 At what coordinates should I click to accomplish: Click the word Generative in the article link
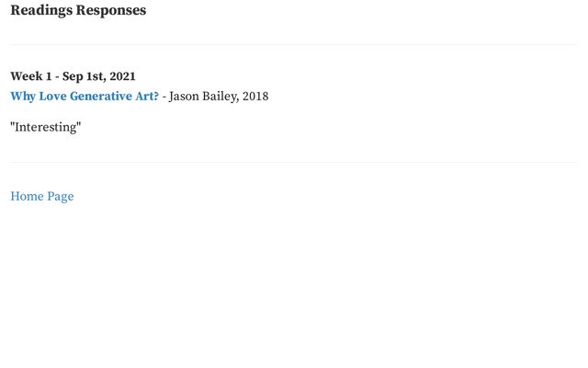tap(101, 96)
